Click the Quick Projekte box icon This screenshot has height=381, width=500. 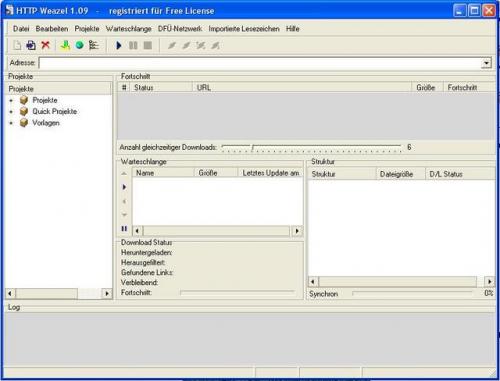[x=24, y=111]
